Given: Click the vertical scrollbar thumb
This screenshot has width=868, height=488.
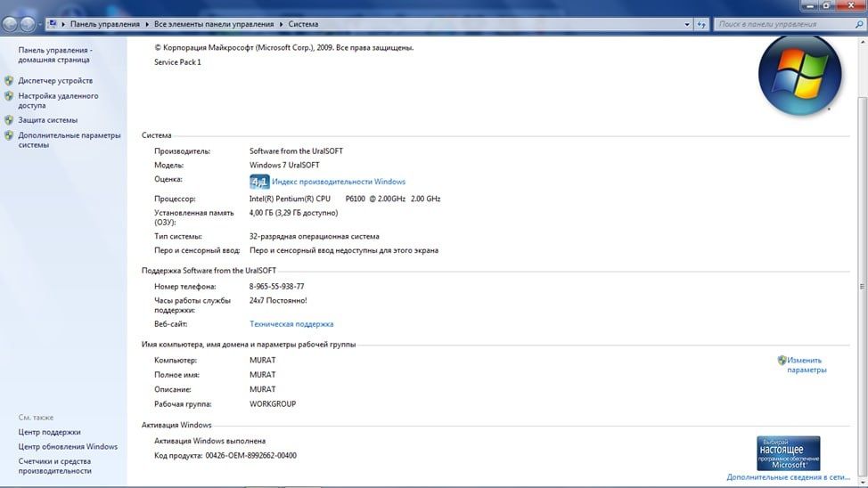Looking at the screenshot, I should (x=863, y=286).
